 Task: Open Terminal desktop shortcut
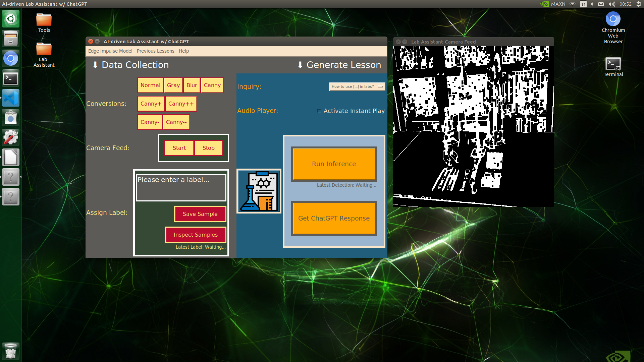tap(613, 67)
